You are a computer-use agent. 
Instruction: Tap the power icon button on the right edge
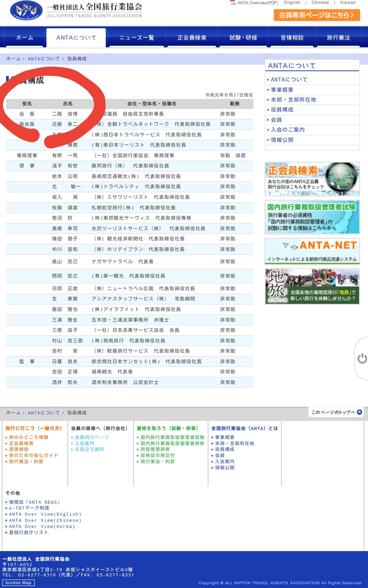(362, 358)
